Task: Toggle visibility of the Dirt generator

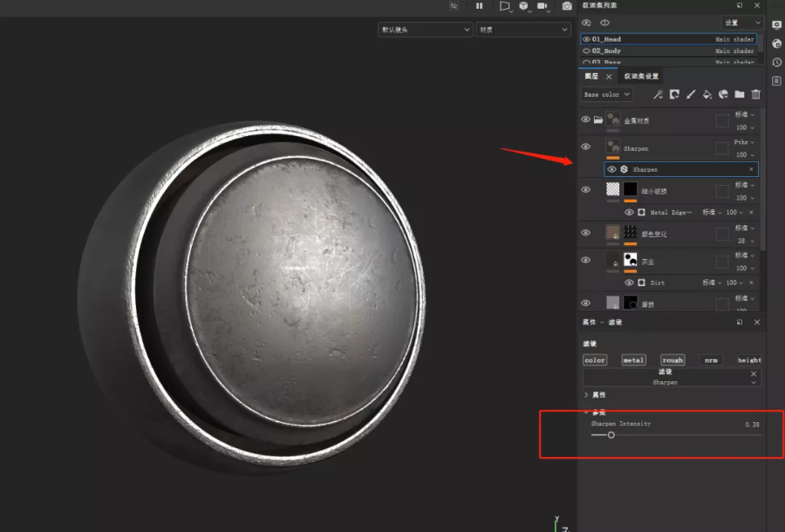Action: pyautogui.click(x=629, y=283)
